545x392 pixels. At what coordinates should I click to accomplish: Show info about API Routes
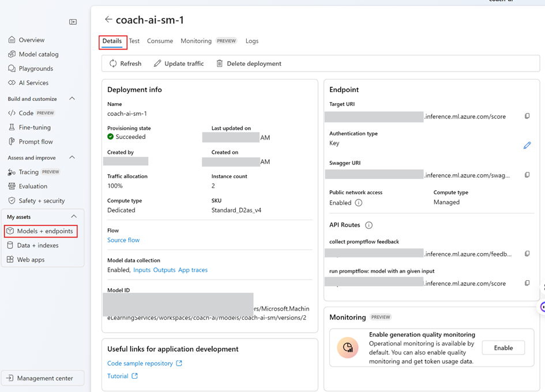click(x=369, y=225)
